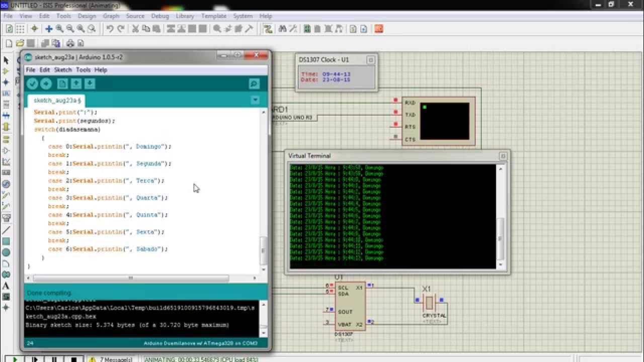Viewport: 644px width, 362px height.
Task: Select the 2D Graphics Line tool
Action: click(x=6, y=231)
